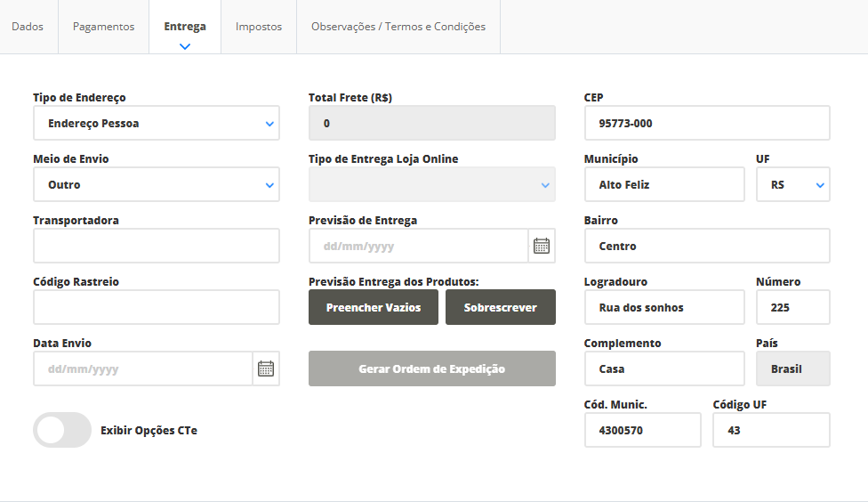The height and width of the screenshot is (502, 868).
Task: Open the Impostos tab
Action: pos(259,27)
